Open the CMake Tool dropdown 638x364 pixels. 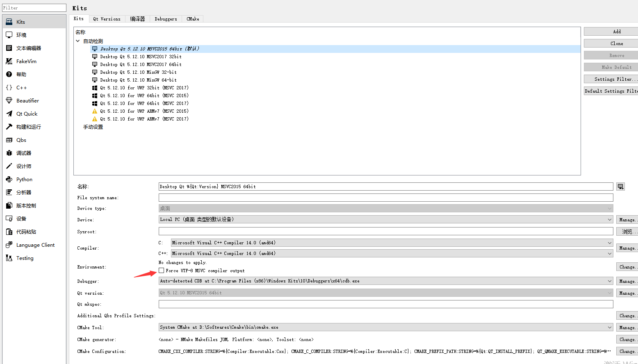coord(385,328)
